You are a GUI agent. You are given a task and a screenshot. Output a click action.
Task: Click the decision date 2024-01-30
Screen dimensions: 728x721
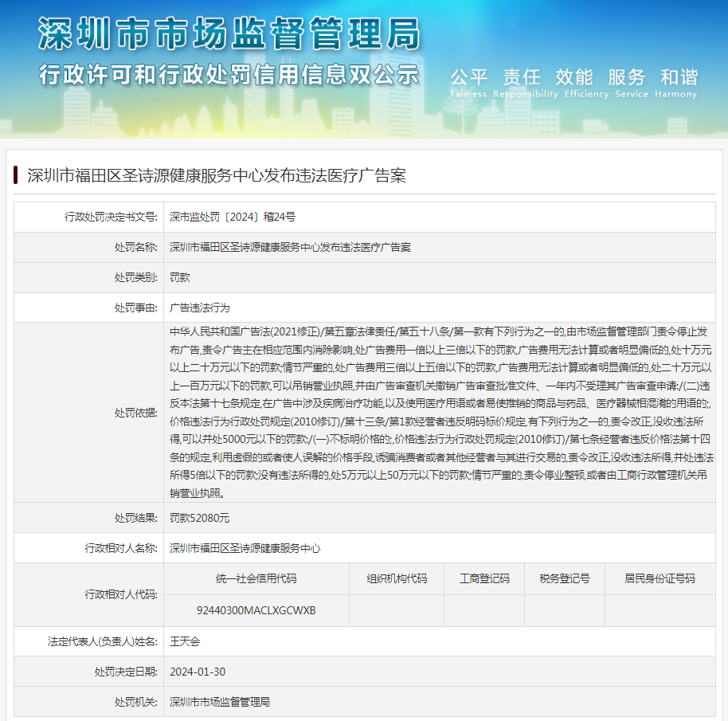point(198,672)
